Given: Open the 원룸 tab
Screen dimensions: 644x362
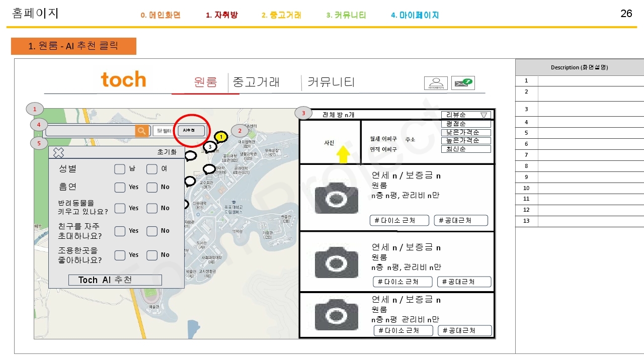Looking at the screenshot, I should point(205,82).
